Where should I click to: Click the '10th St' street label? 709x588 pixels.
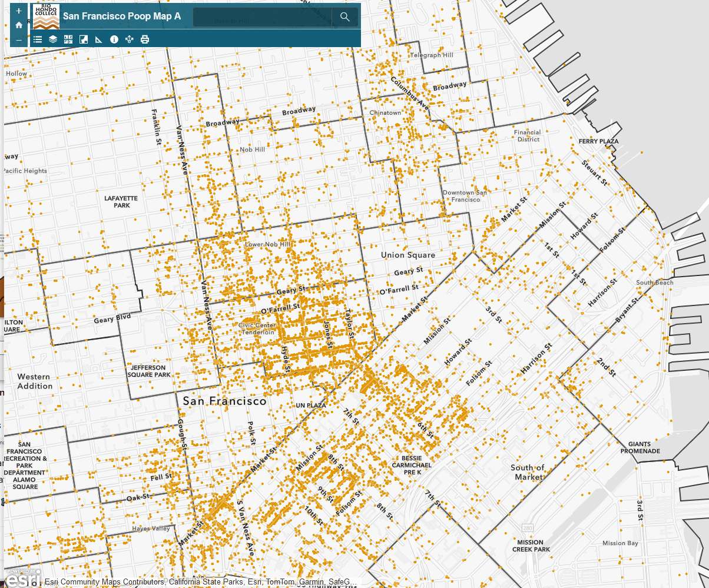coord(314,516)
